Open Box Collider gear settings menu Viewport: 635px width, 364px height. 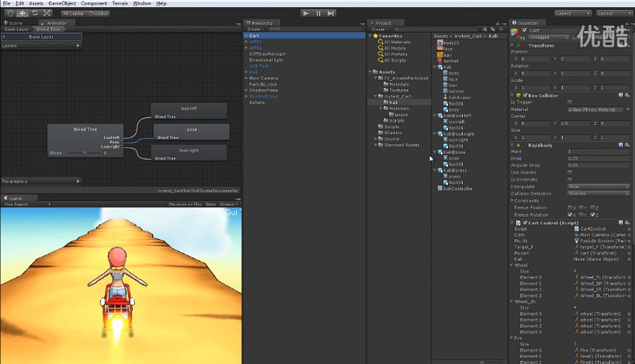(627, 95)
